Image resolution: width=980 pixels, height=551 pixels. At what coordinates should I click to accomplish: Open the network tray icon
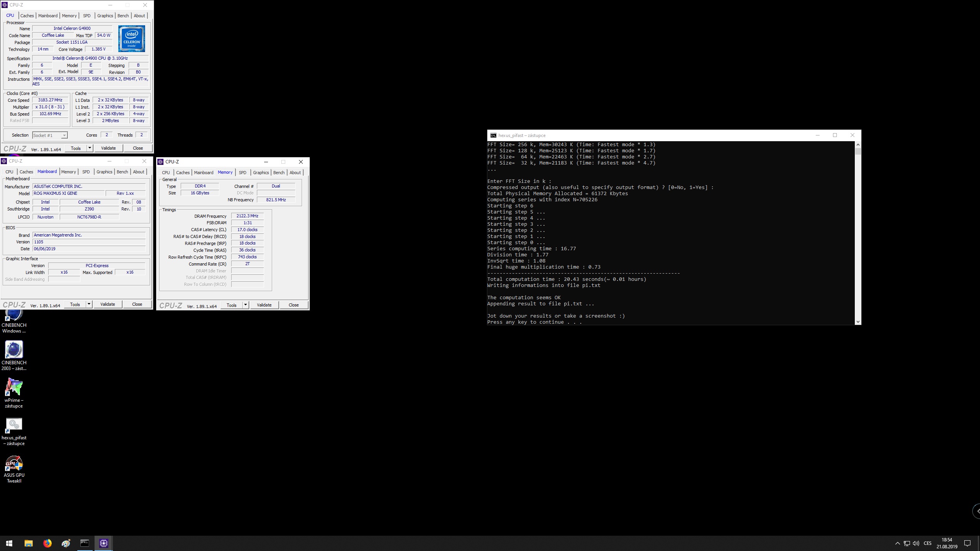906,543
